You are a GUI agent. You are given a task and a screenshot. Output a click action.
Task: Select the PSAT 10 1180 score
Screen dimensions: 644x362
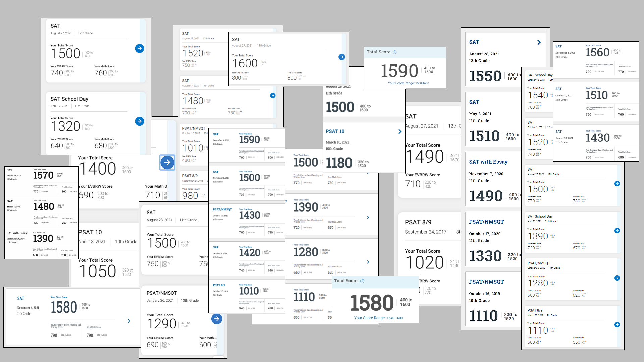tap(339, 163)
